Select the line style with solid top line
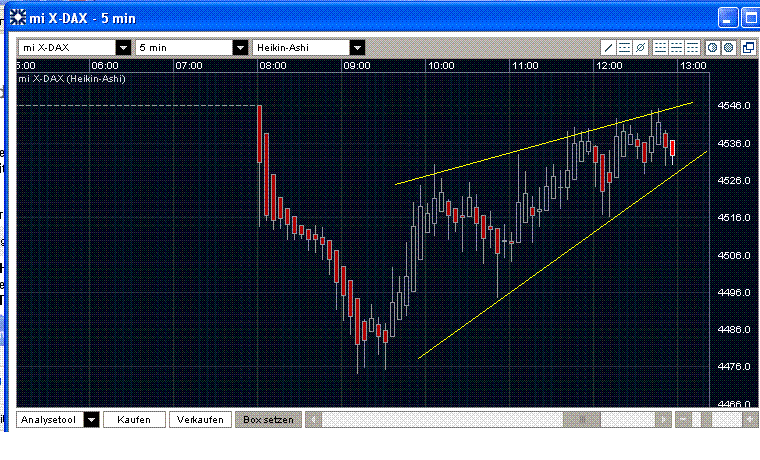 pyautogui.click(x=693, y=48)
